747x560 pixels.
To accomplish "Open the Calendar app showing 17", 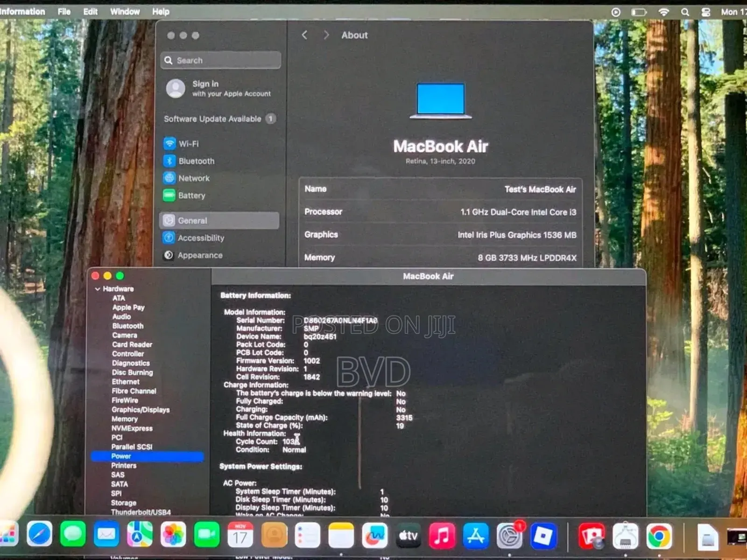I will click(x=240, y=534).
